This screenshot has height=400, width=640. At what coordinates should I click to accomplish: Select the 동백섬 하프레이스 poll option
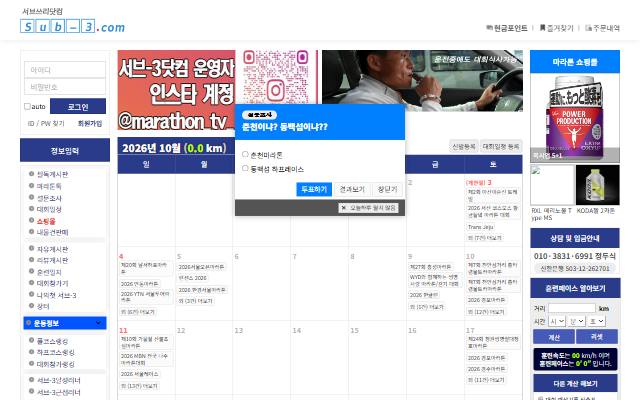click(245, 168)
